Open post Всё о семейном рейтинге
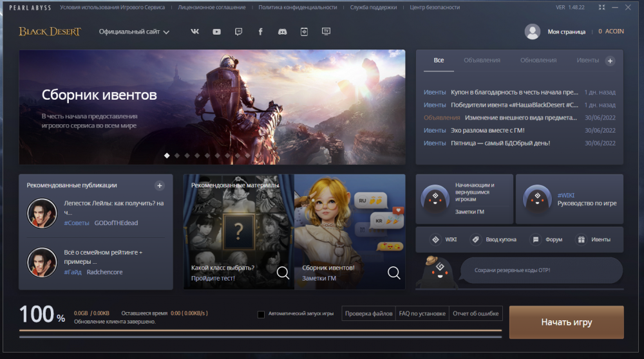This screenshot has height=359, width=644. pyautogui.click(x=103, y=257)
